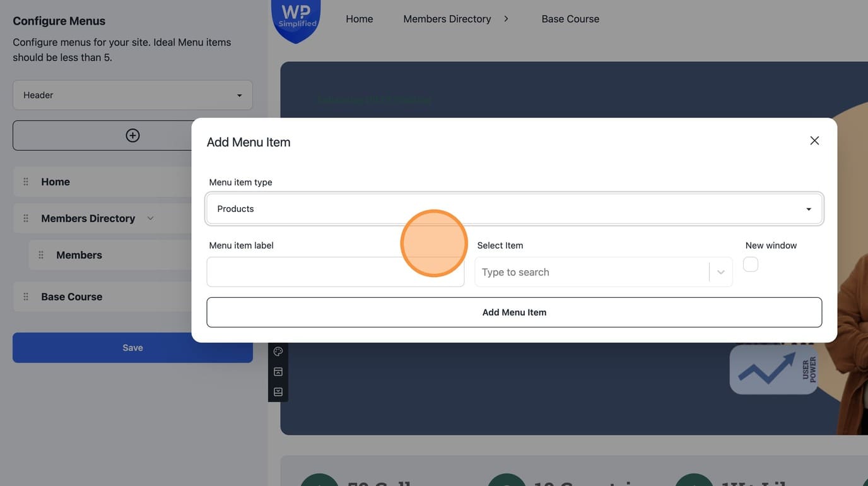Grab the Home item drag handle
Image resolution: width=868 pixels, height=486 pixels.
(x=26, y=182)
